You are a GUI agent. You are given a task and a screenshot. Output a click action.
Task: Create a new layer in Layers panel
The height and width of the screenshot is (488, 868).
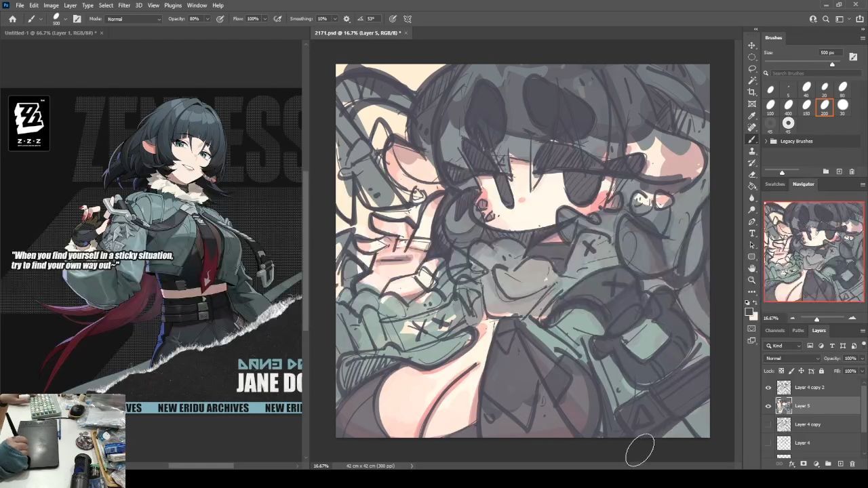point(840,464)
